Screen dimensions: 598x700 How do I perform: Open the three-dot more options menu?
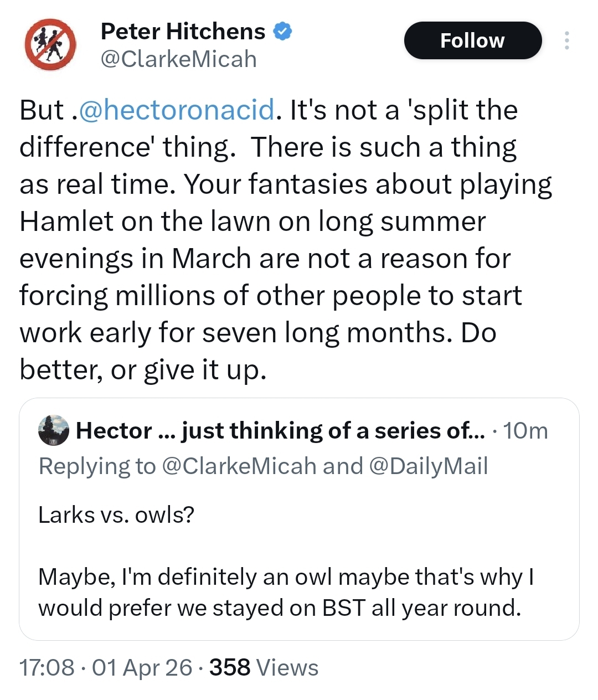click(566, 40)
